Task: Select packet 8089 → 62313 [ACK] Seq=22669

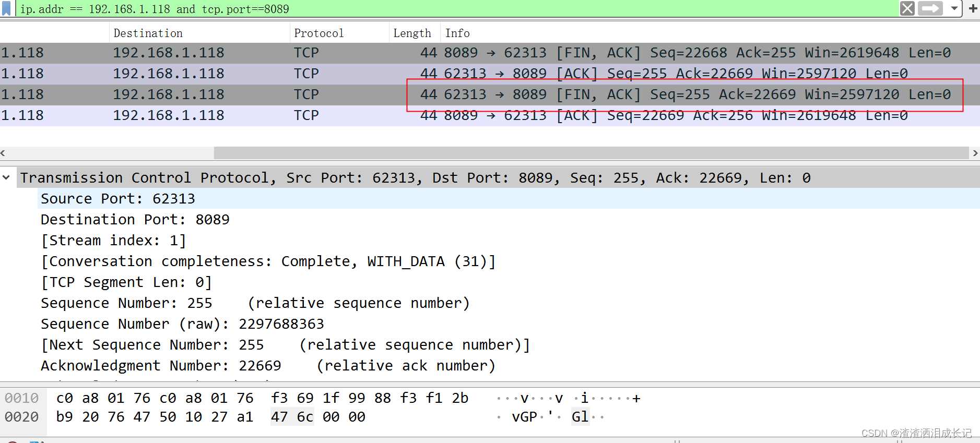Action: click(x=490, y=115)
